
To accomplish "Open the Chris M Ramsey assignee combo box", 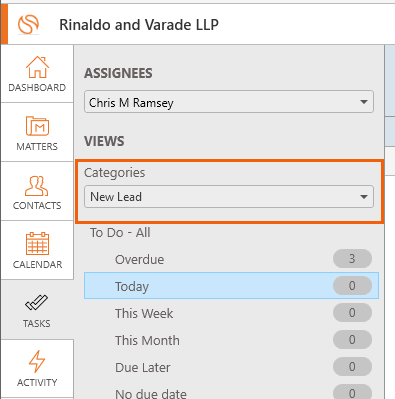I will 229,102.
